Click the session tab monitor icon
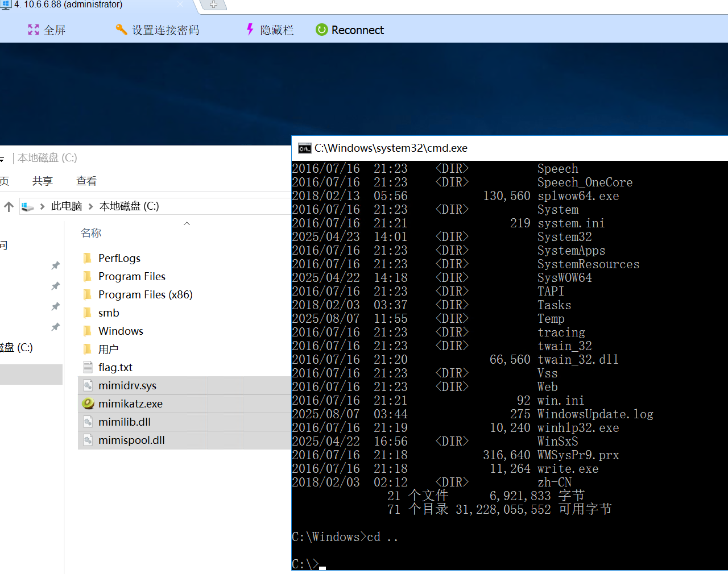The height and width of the screenshot is (574, 728). [6, 5]
